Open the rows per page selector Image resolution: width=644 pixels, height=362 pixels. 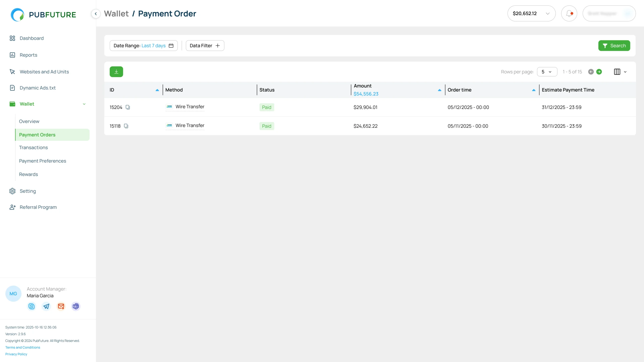547,72
